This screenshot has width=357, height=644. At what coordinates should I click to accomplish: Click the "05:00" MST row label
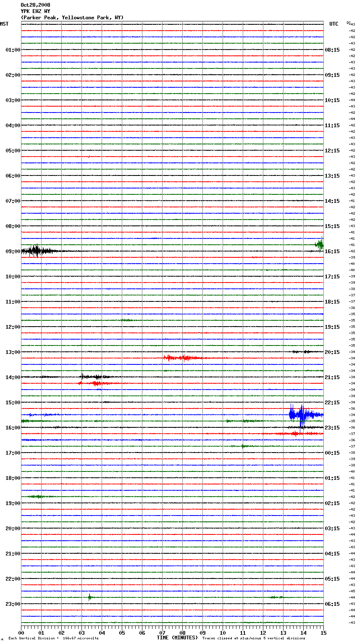pyautogui.click(x=13, y=151)
